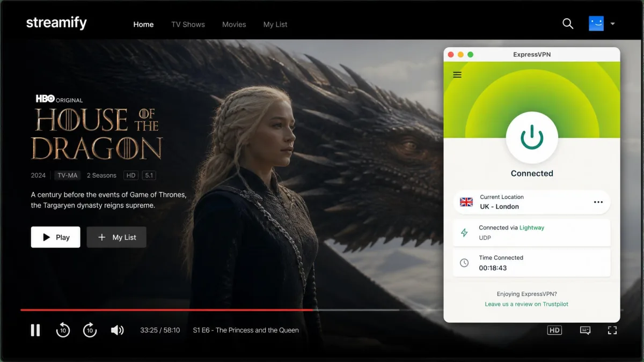This screenshot has height=362, width=644.
Task: Click the ExpressVPN title bar text
Action: [532, 55]
